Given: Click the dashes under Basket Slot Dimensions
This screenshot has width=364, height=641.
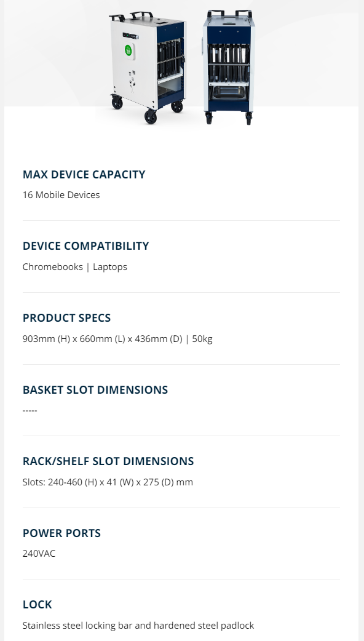Looking at the screenshot, I should tap(30, 410).
